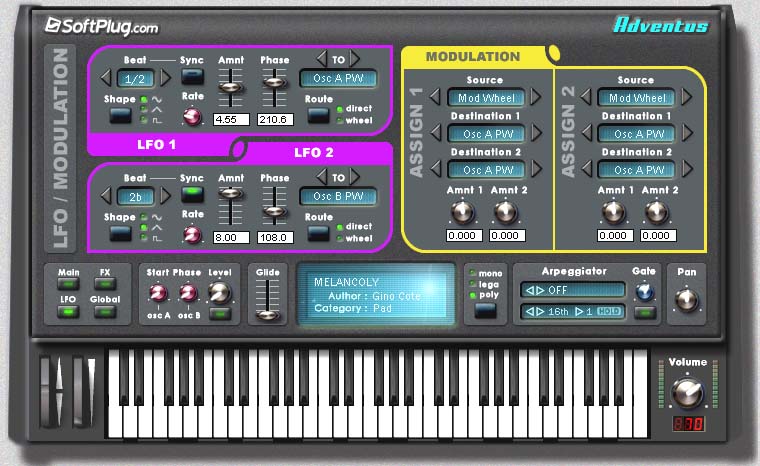This screenshot has height=466, width=760.
Task: Click LFO 1 Amnt value field 4.55
Action: [231, 119]
